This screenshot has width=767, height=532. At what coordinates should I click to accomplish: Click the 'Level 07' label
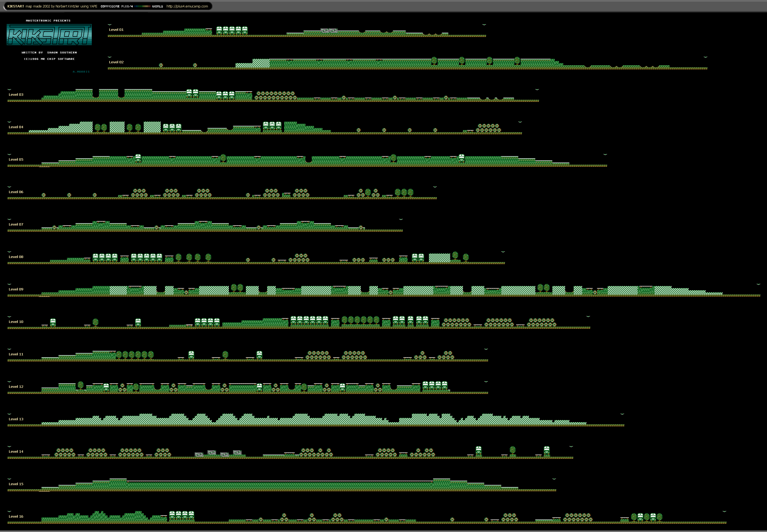(16, 224)
